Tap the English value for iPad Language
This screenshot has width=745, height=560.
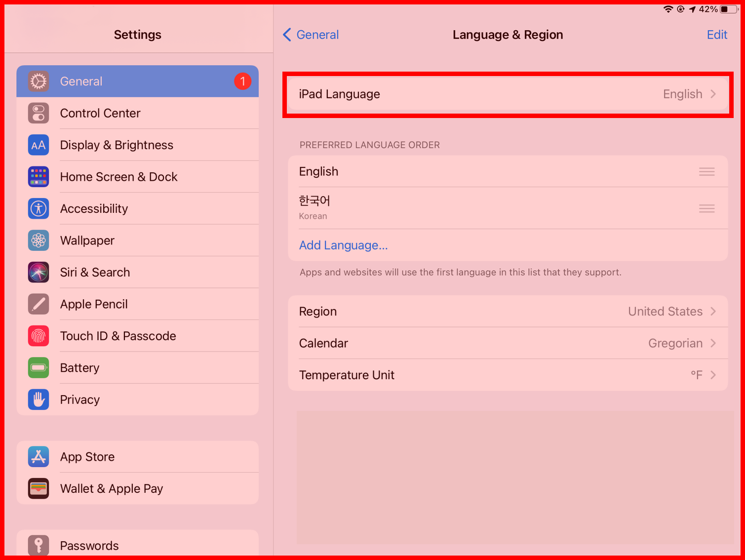pyautogui.click(x=682, y=94)
